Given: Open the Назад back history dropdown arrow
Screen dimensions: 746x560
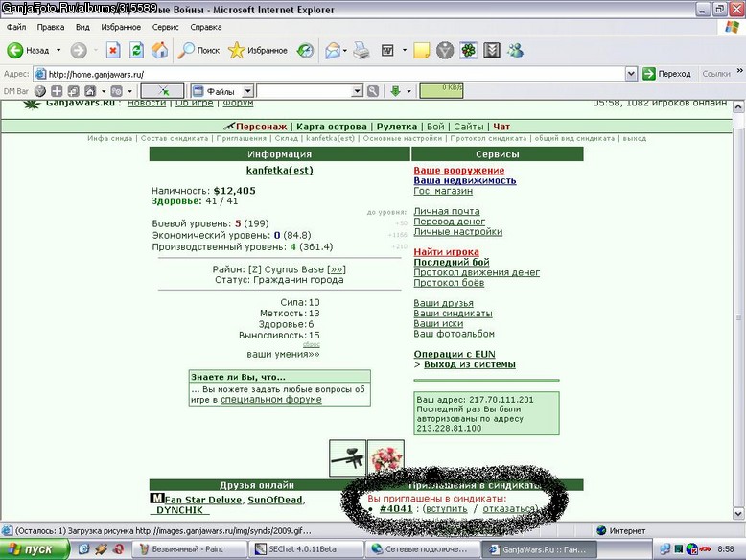Looking at the screenshot, I should click(x=58, y=50).
